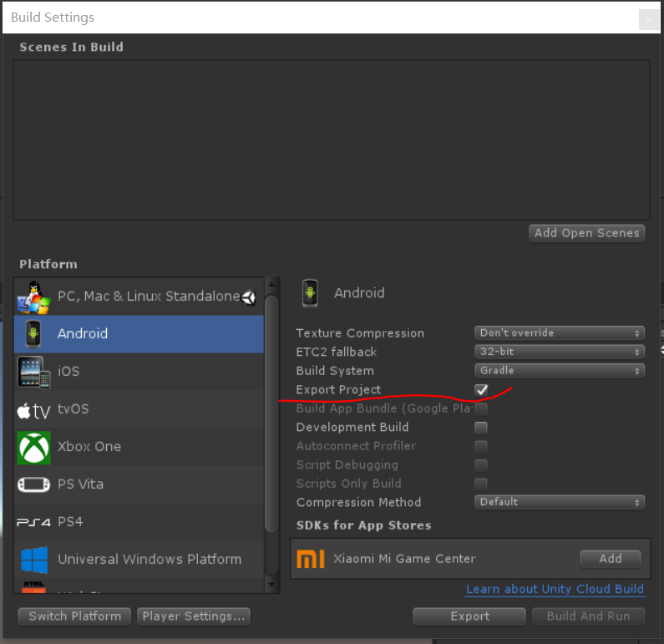Click the Apple tv icon
This screenshot has height=644, width=664.
click(x=33, y=411)
